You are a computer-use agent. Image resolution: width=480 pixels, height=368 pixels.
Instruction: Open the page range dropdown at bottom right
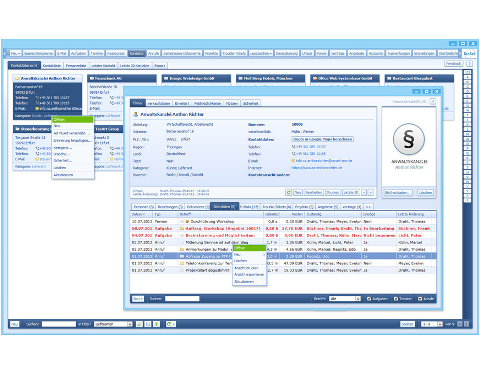pyautogui.click(x=432, y=324)
